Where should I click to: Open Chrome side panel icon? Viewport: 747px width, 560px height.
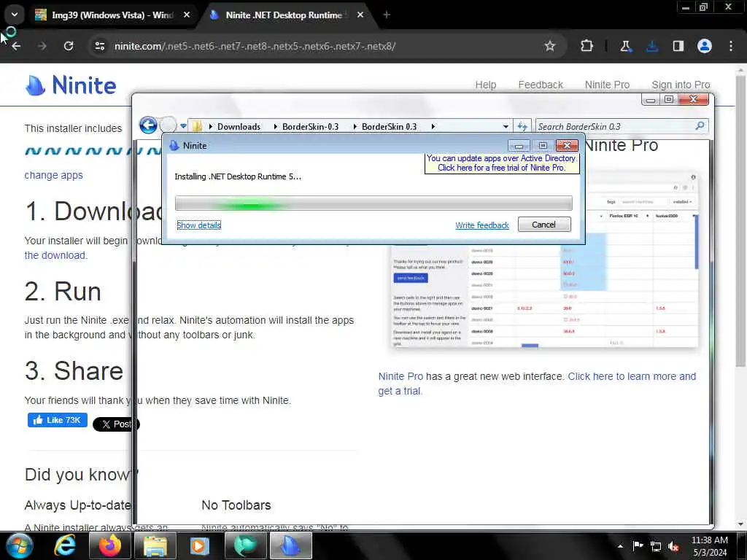click(678, 46)
